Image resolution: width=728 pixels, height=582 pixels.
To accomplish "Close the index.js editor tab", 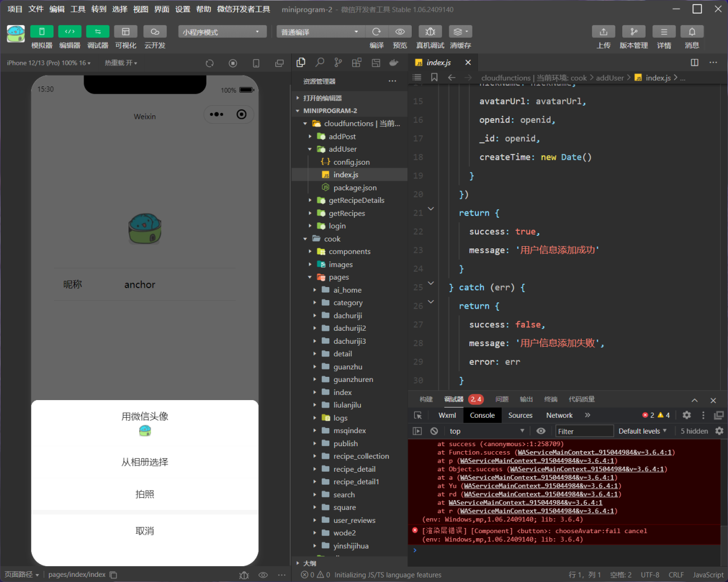I will point(468,63).
